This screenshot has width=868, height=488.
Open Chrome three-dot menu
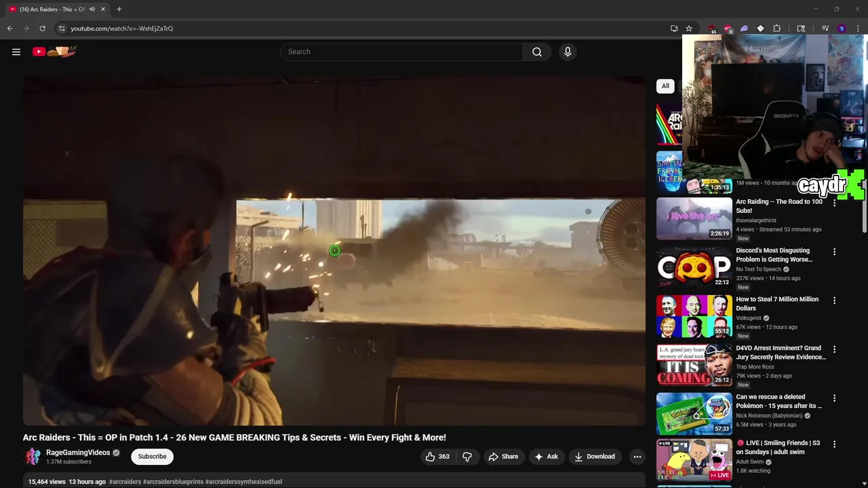click(x=858, y=28)
